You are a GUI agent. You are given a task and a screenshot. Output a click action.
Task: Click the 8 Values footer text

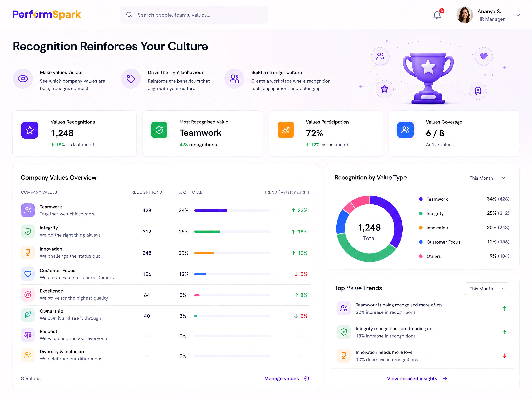coord(31,379)
